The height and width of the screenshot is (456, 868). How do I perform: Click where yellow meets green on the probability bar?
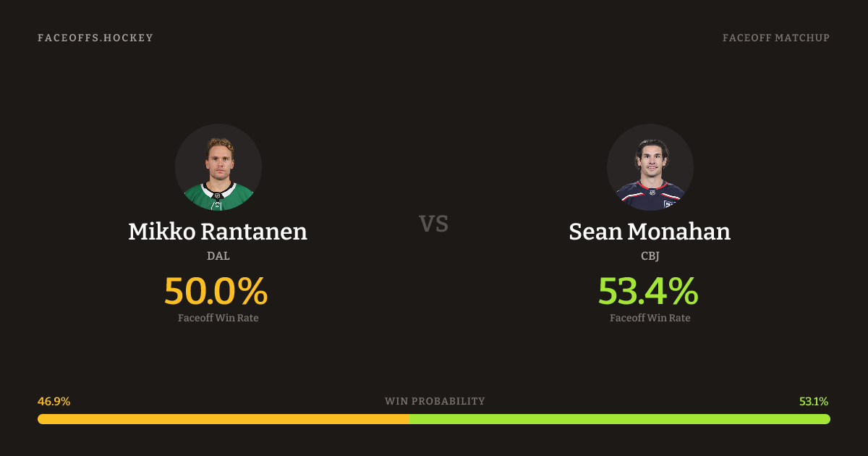click(409, 419)
